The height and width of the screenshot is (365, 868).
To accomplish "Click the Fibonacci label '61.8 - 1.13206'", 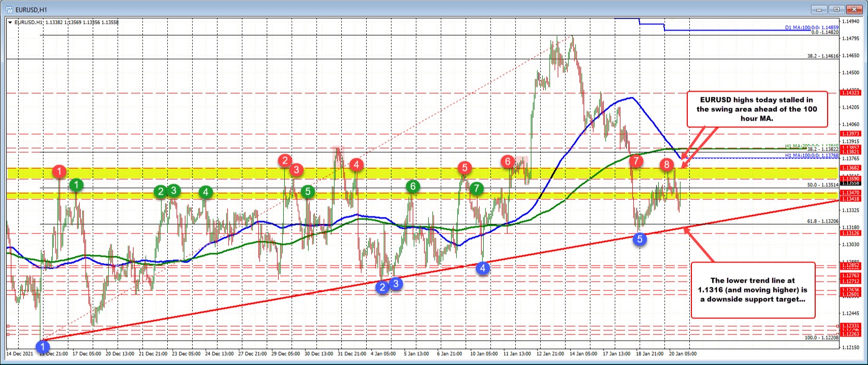I will (x=823, y=221).
